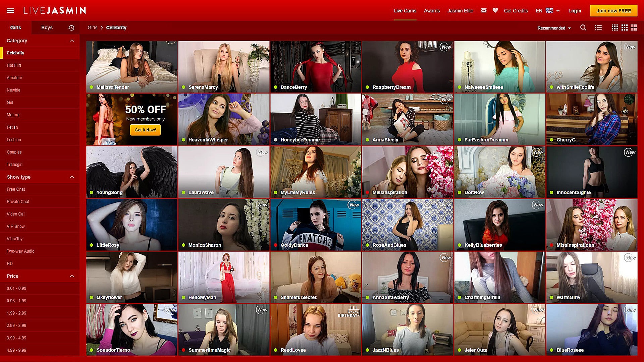
Task: Select the medium grid view icon
Action: [x=624, y=28]
